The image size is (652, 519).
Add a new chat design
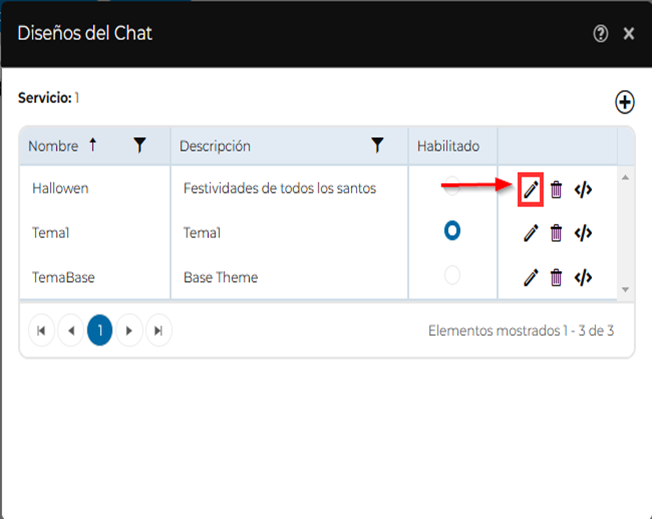pos(624,101)
